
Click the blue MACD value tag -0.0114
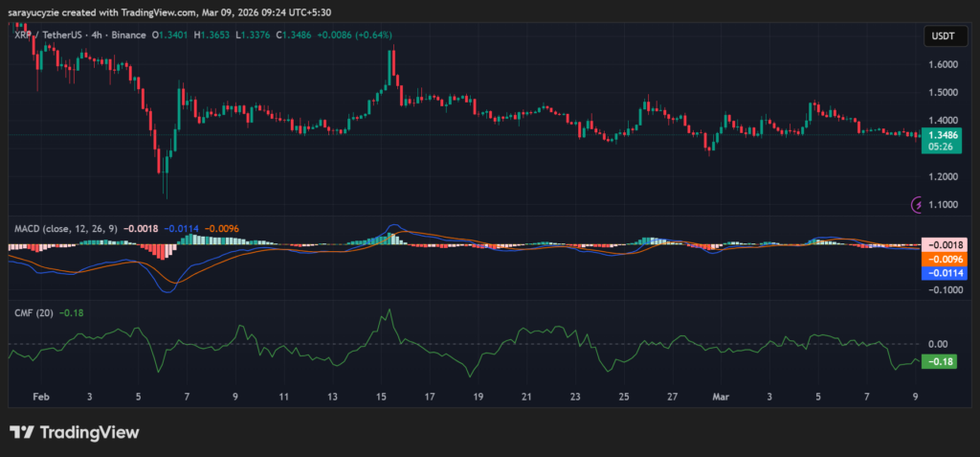941,273
